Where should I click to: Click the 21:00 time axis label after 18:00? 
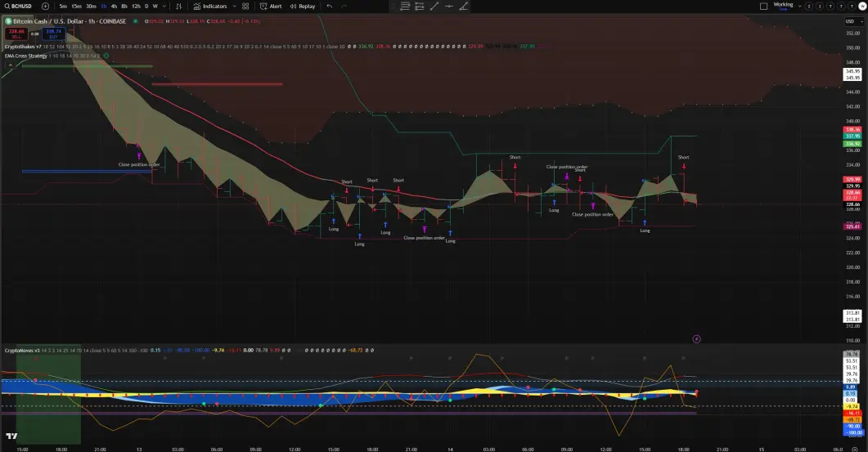point(100,450)
